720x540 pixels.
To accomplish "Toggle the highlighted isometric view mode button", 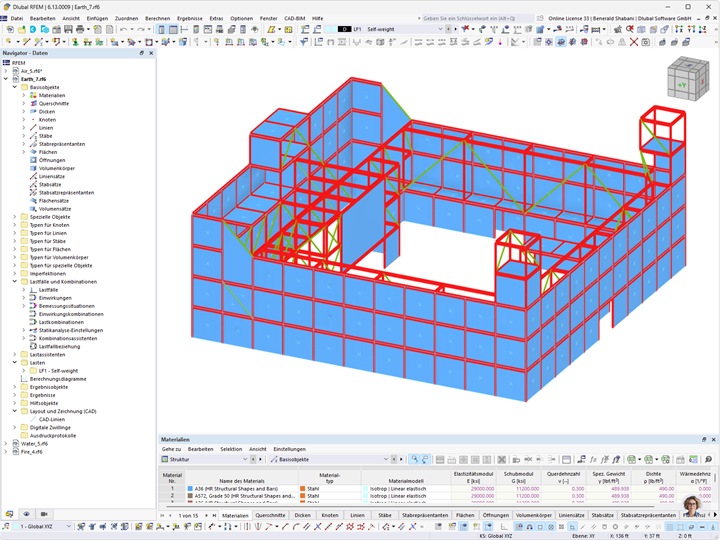I will click(561, 42).
